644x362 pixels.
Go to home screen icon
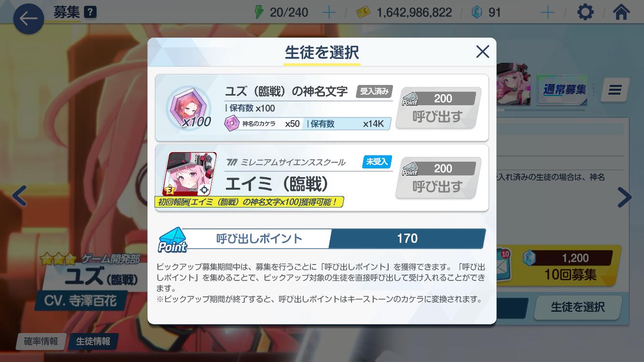(621, 12)
